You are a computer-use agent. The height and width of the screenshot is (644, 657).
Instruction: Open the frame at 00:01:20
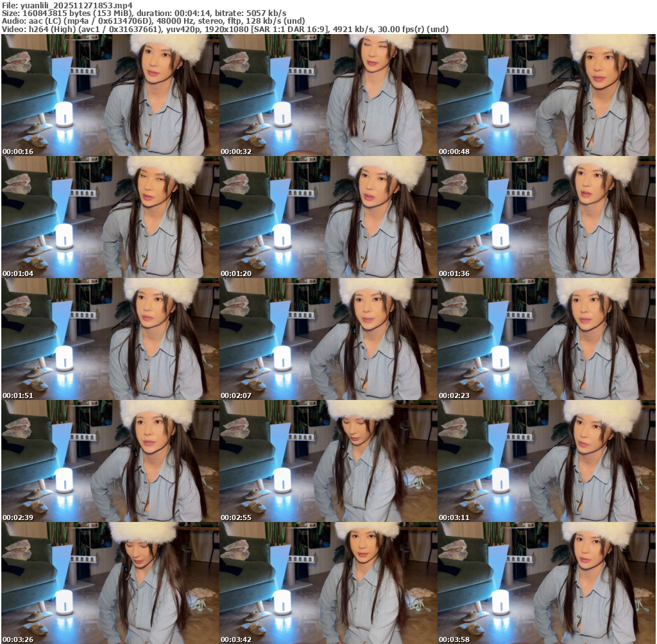328,217
